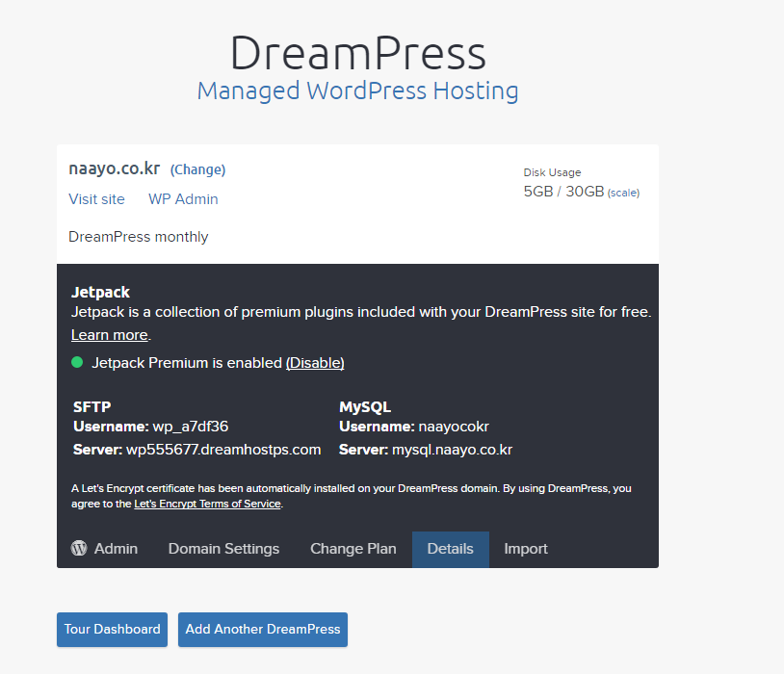Go to the Change Plan tab
This screenshot has height=674, width=784.
point(353,549)
